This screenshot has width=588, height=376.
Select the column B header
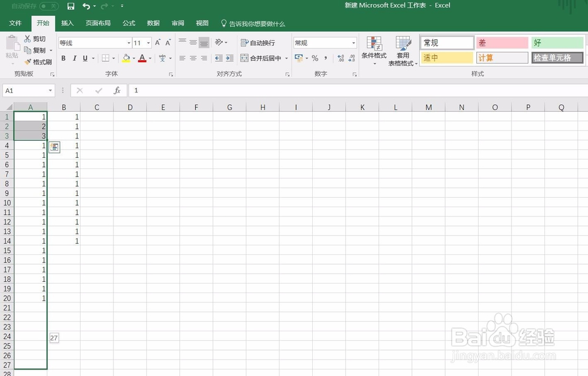point(64,107)
